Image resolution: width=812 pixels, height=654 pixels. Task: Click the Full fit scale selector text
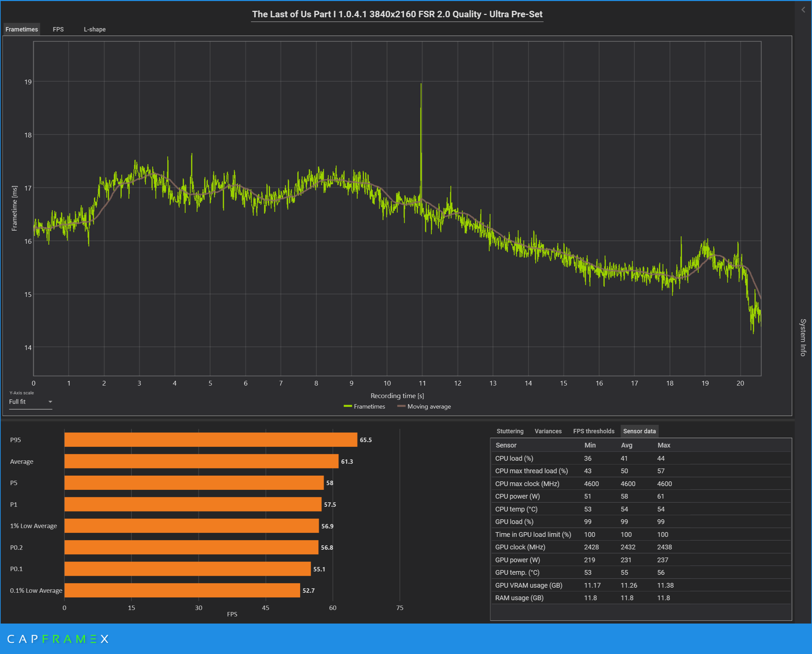(x=18, y=401)
